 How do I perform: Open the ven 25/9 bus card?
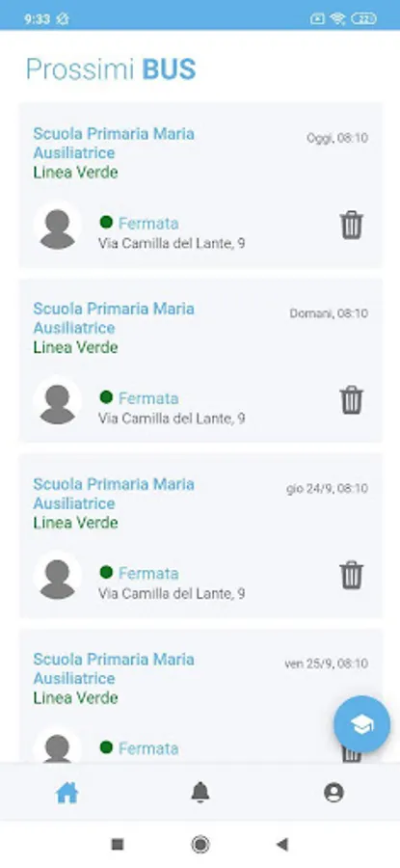[x=200, y=695]
